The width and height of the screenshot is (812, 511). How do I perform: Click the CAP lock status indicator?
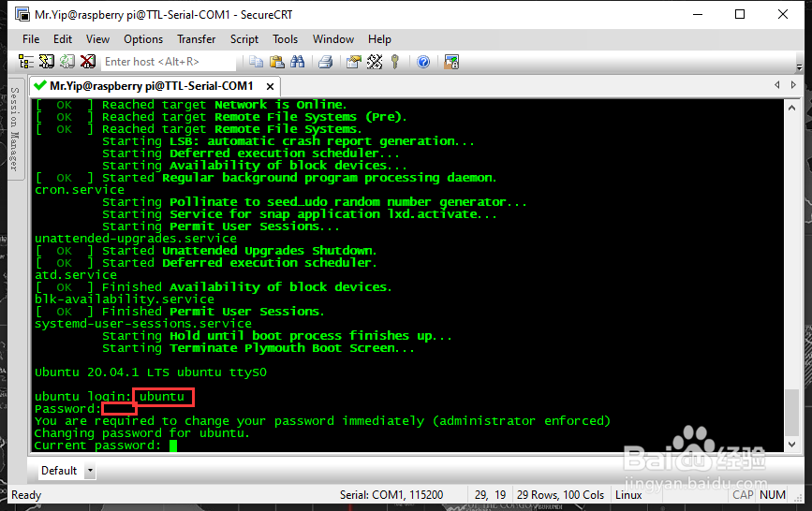coord(743,495)
